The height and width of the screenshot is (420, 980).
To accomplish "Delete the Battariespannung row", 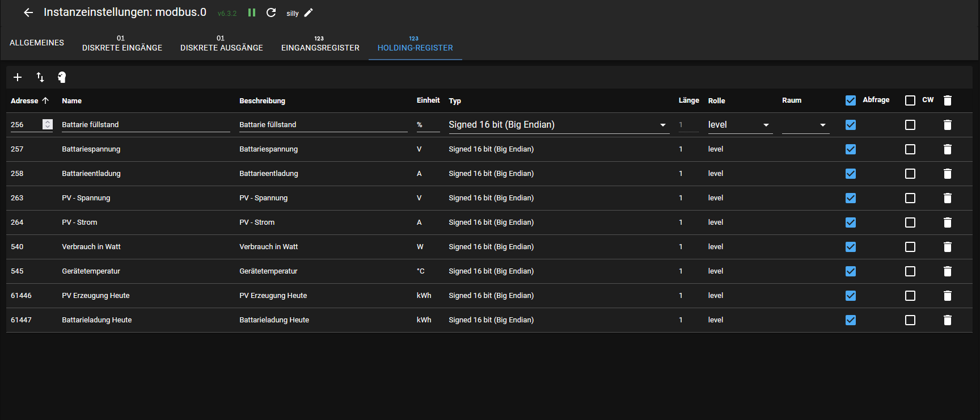I will [947, 149].
